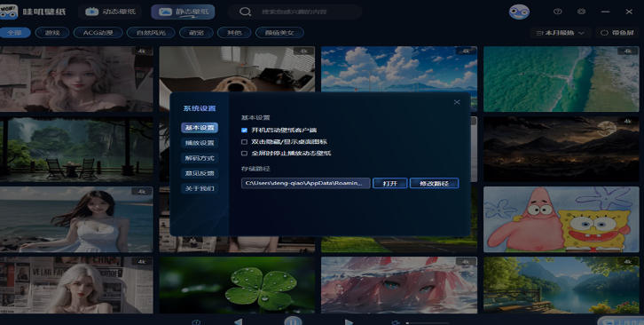Open the rainy pavilion chairs wallpaper
Viewport: 644px width, 325px height.
(76, 149)
